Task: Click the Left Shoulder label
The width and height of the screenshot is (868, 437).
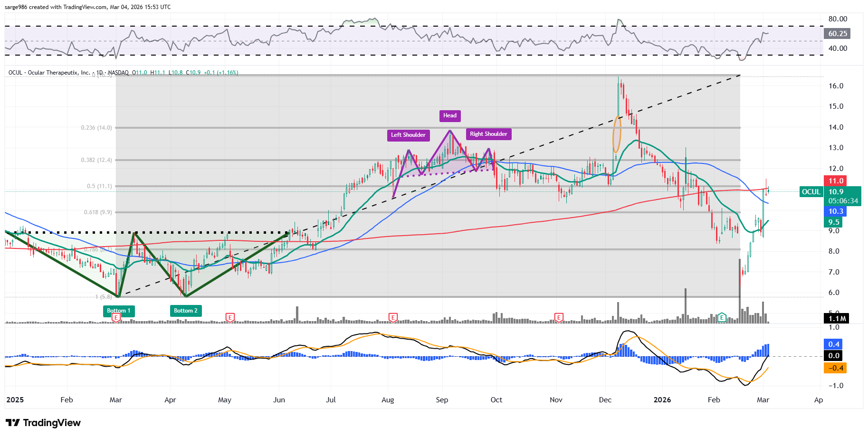Action: [x=408, y=135]
